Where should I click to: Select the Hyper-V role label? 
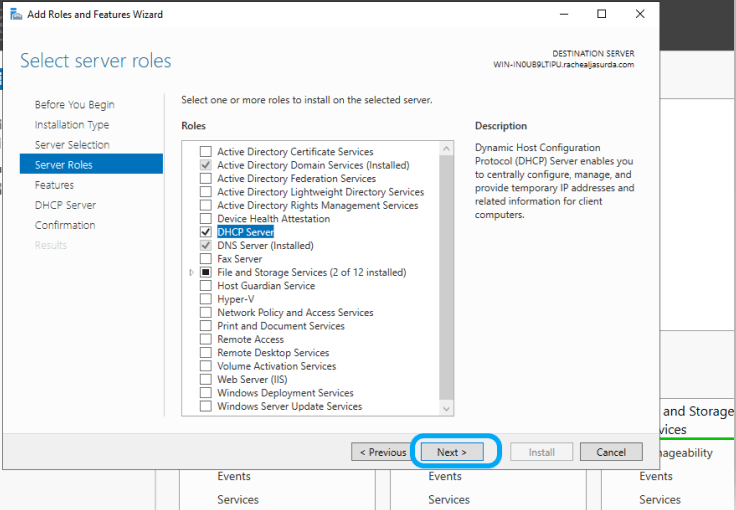[x=236, y=299]
